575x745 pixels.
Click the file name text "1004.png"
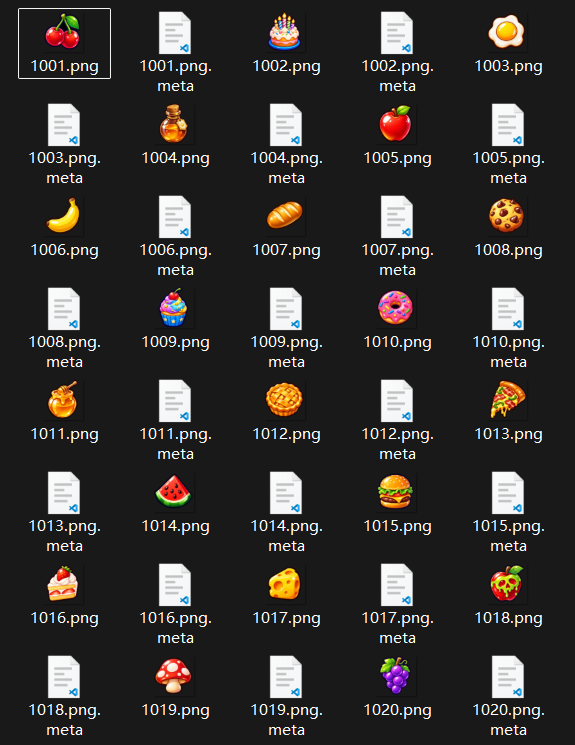tap(175, 159)
